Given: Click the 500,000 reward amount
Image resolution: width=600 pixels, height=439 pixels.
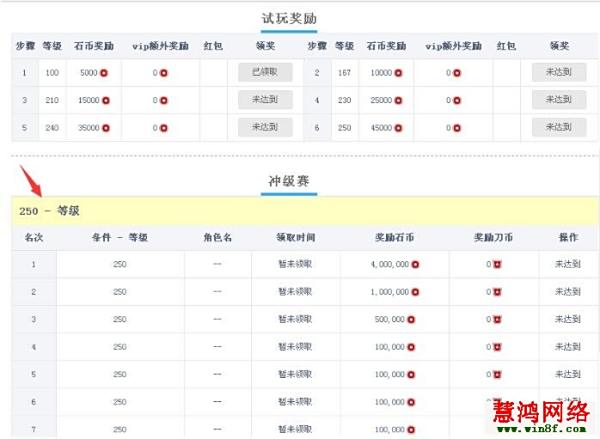Looking at the screenshot, I should coord(390,319).
